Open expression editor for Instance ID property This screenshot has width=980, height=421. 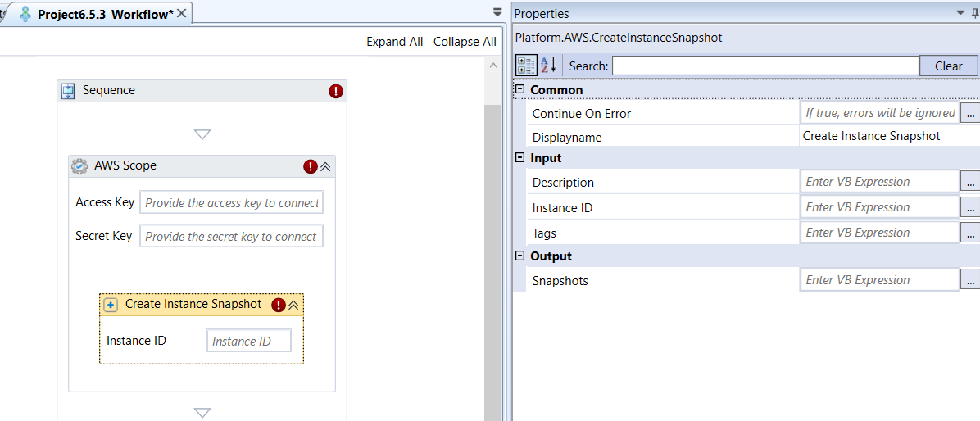[x=970, y=207]
